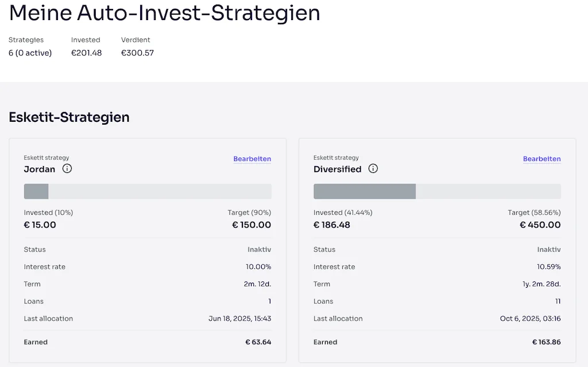Click the Diversified target amount € 450.00
This screenshot has width=588, height=367.
point(540,225)
